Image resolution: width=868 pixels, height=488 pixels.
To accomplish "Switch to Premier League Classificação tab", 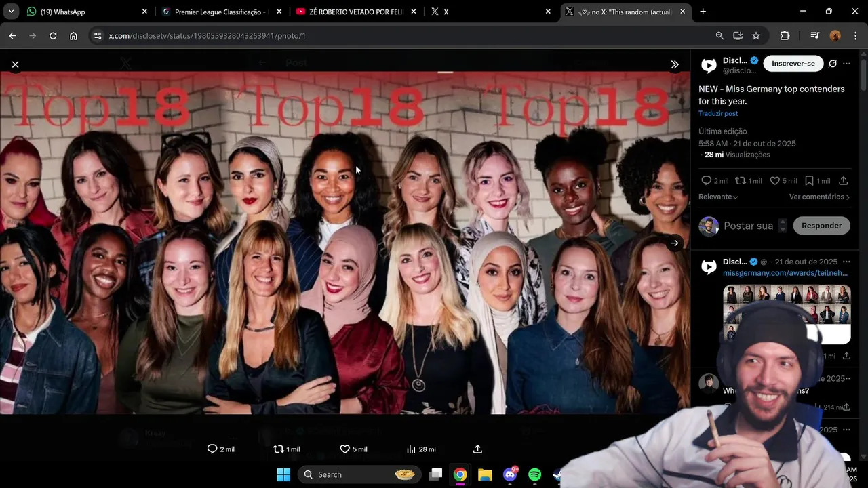I will 222,12.
